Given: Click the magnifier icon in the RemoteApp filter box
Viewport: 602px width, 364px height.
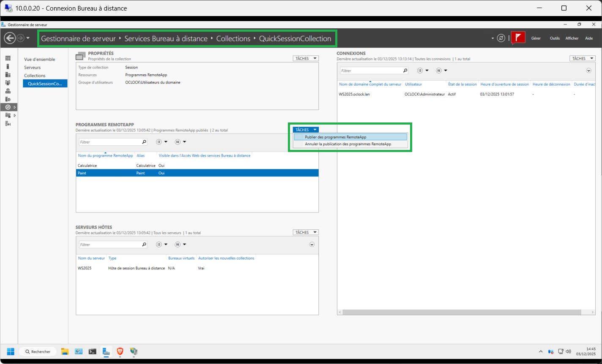Looking at the screenshot, I should pos(144,142).
